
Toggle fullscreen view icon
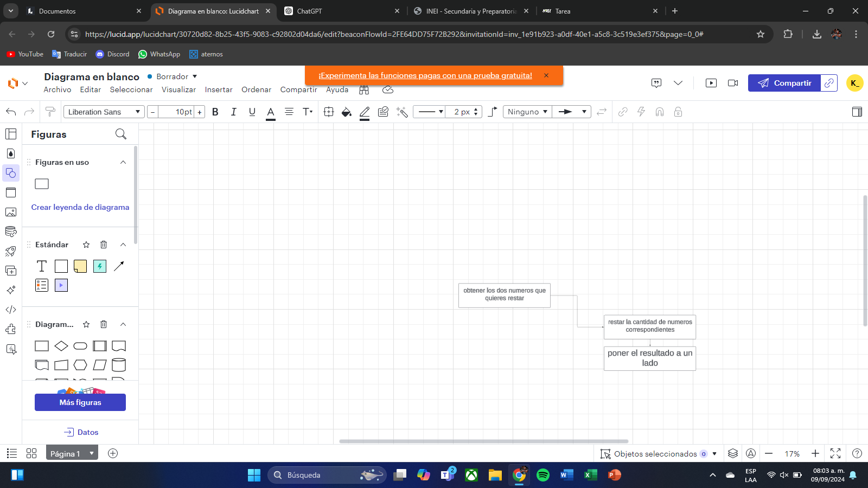[835, 453]
